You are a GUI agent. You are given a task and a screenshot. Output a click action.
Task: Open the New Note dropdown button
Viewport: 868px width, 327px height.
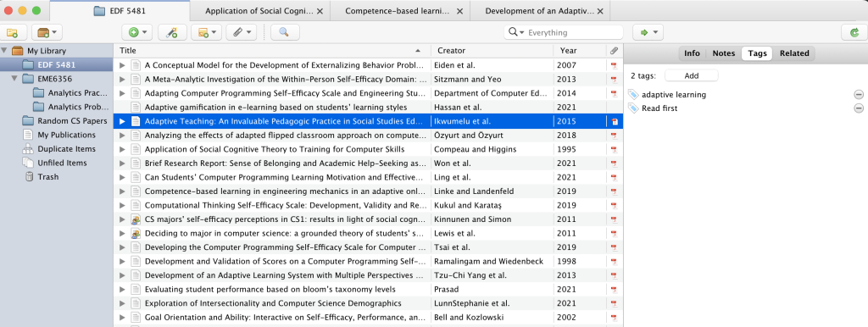click(206, 33)
